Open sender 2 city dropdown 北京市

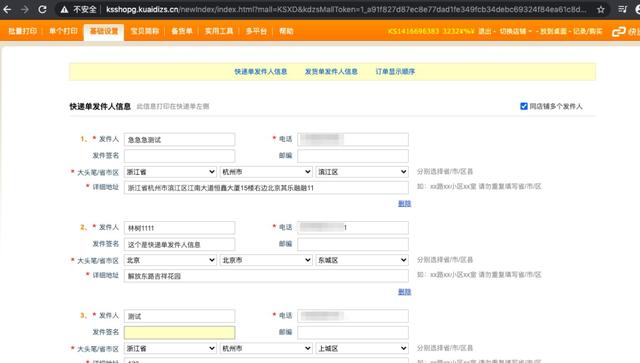266,260
